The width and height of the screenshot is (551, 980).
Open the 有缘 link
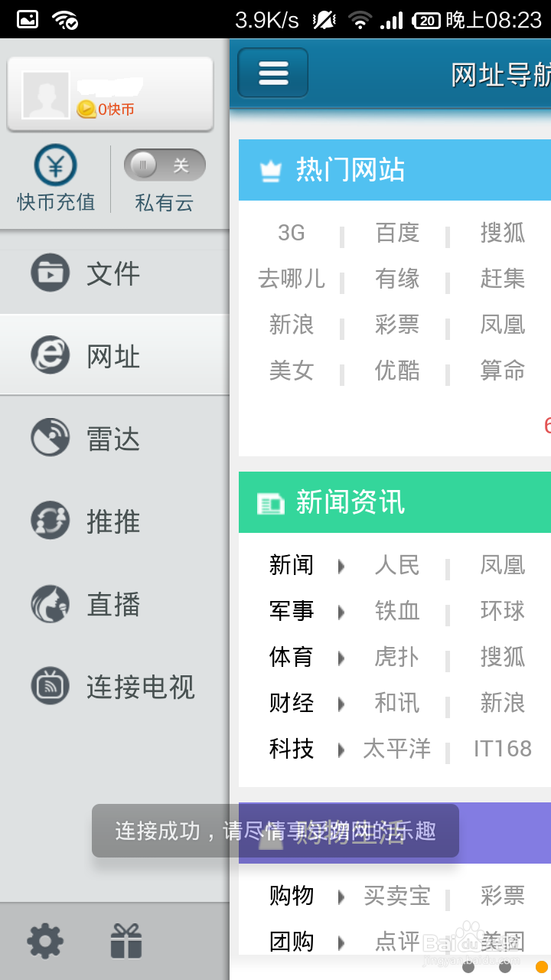point(397,279)
